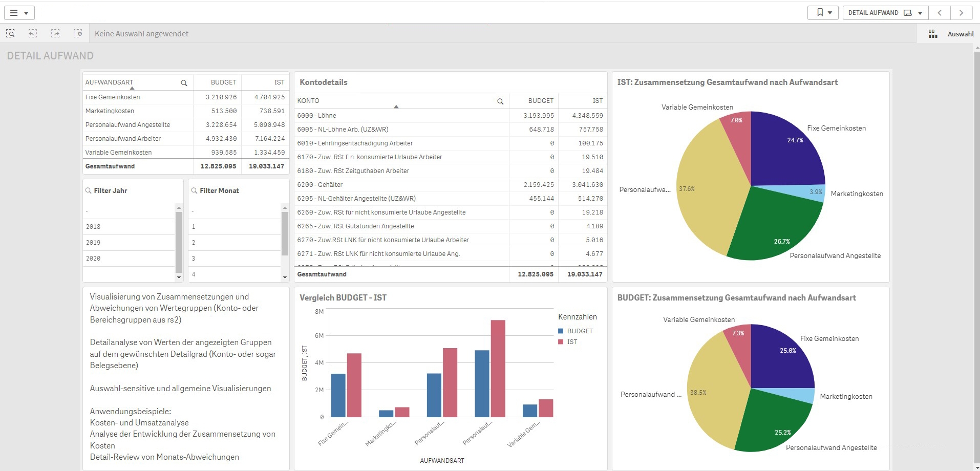Select account 6000 - Löhne
The height and width of the screenshot is (471, 980).
tap(451, 115)
